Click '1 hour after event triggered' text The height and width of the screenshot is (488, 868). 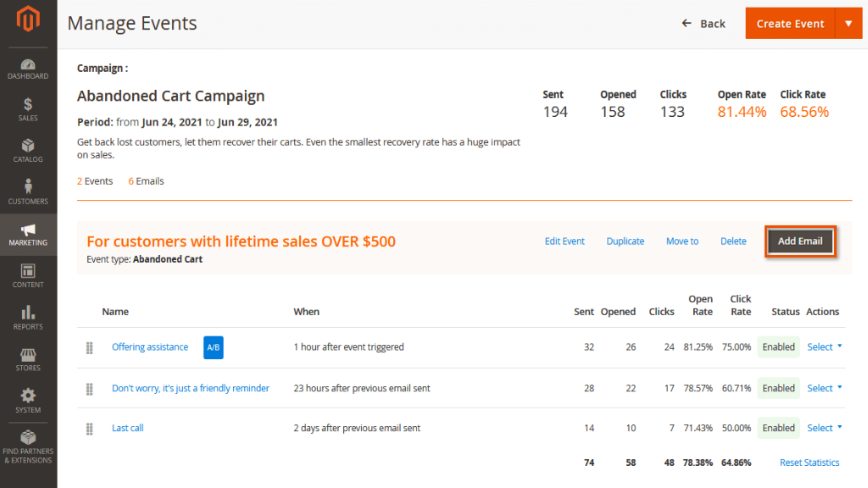[348, 347]
